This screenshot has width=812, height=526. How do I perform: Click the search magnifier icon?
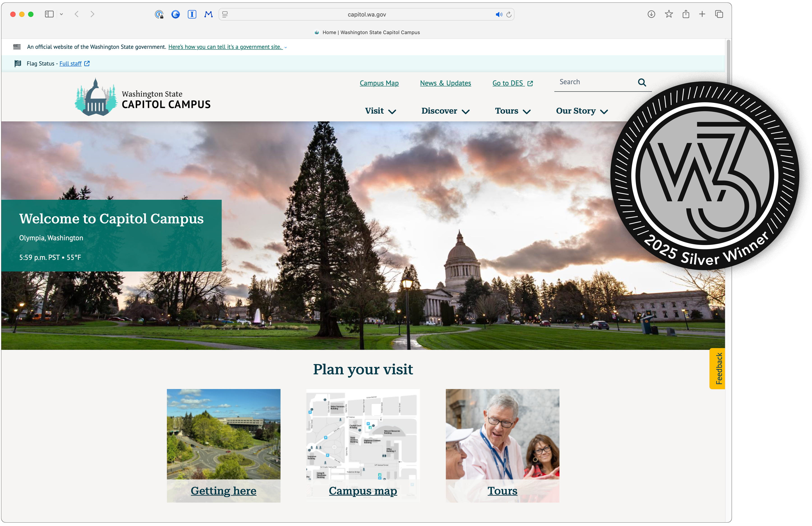(x=641, y=82)
